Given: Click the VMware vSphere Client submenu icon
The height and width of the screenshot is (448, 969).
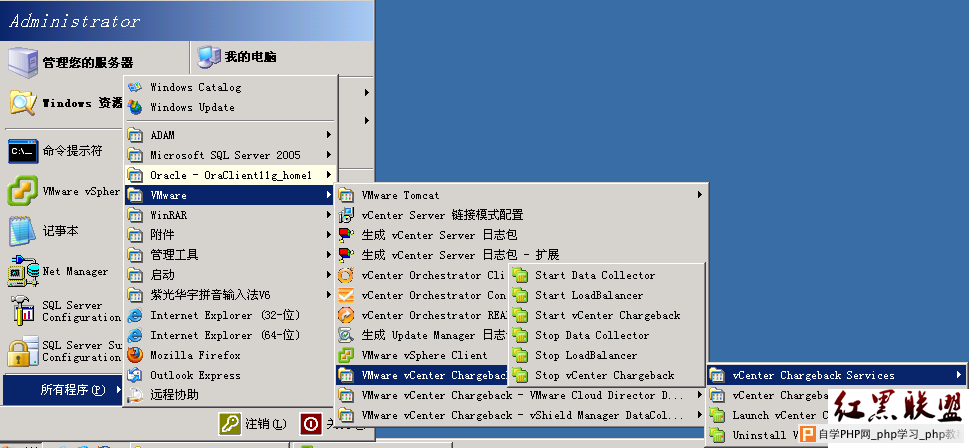Looking at the screenshot, I should tap(346, 355).
